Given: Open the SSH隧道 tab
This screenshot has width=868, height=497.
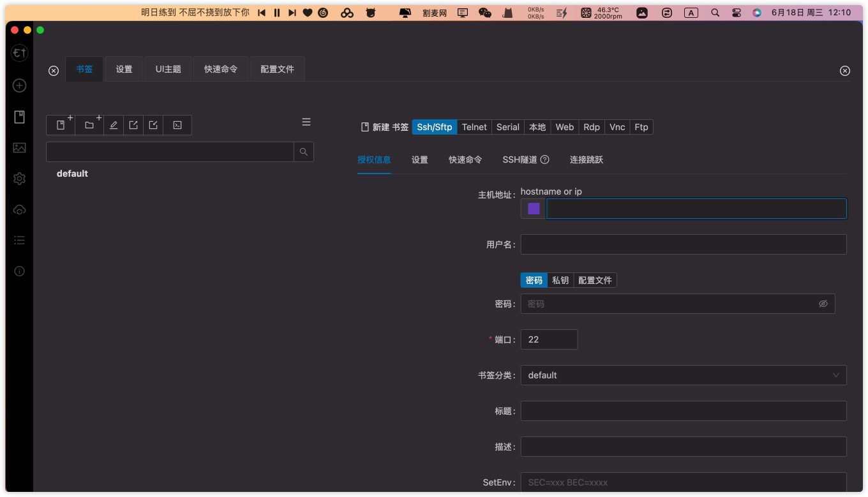Looking at the screenshot, I should [x=520, y=159].
